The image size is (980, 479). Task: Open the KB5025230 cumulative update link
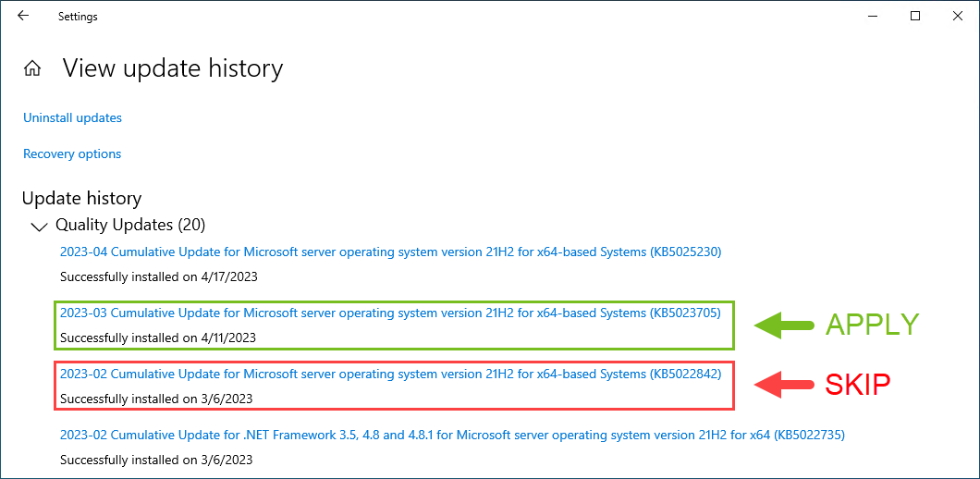click(391, 252)
